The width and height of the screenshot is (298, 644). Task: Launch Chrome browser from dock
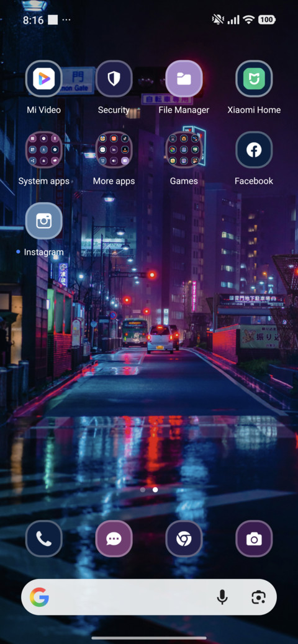(x=184, y=539)
